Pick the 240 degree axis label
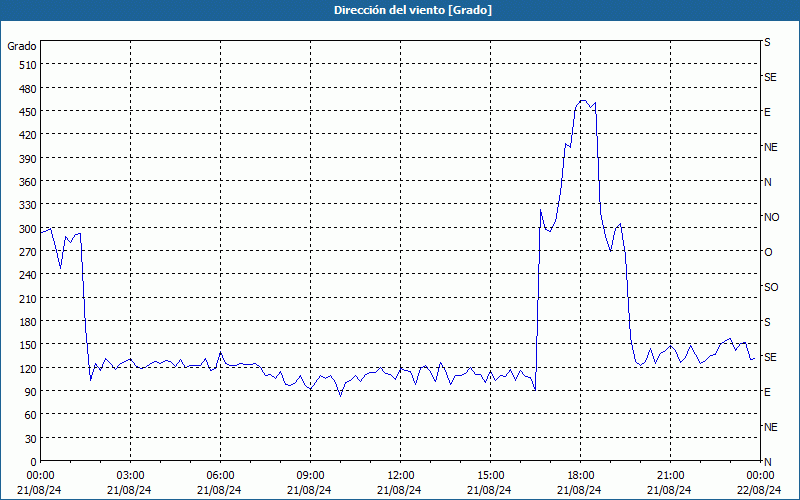 coord(29,275)
